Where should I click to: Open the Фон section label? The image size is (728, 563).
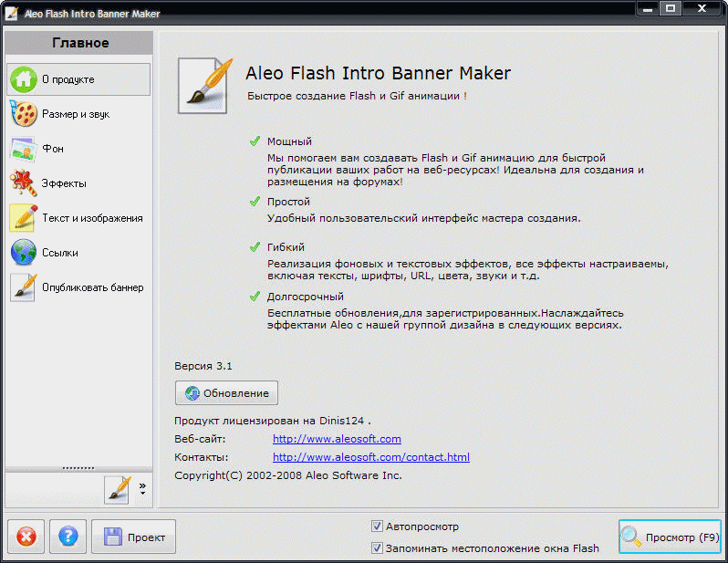click(x=53, y=149)
